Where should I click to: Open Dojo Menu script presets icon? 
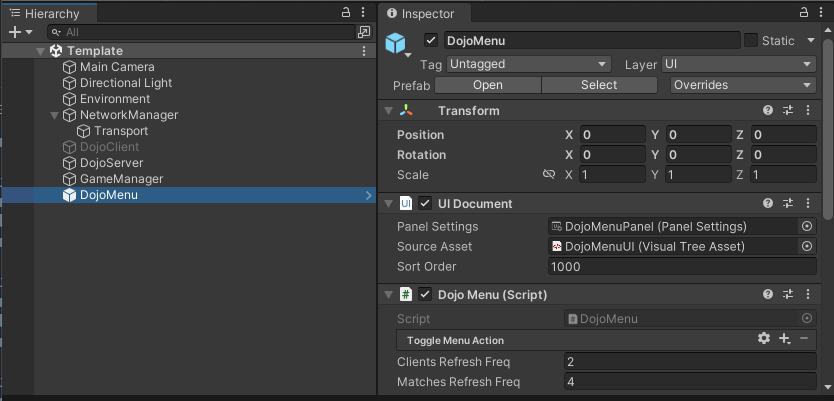tap(788, 294)
